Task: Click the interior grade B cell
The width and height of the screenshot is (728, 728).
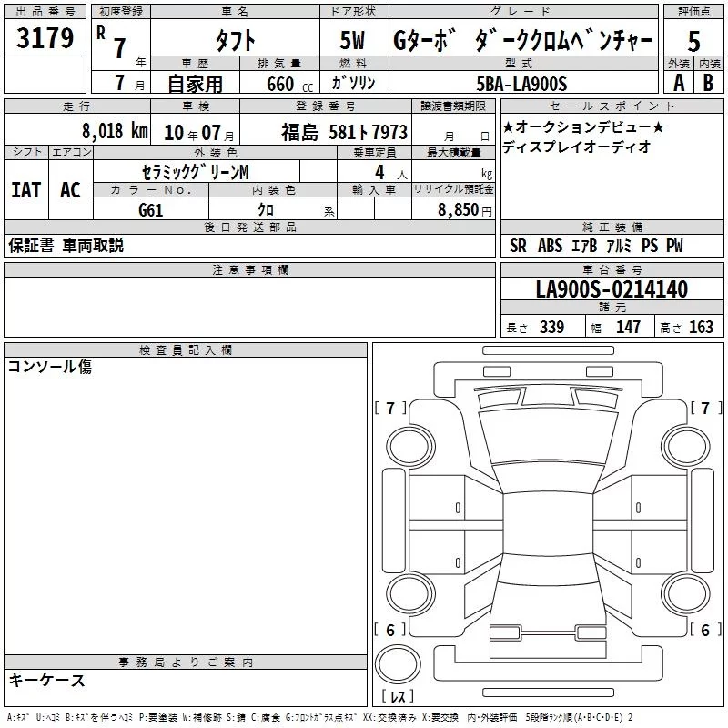Action: (x=708, y=83)
